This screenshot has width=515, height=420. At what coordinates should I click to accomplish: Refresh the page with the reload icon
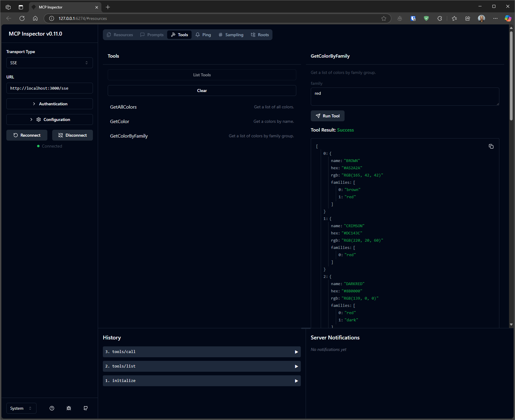point(22,18)
